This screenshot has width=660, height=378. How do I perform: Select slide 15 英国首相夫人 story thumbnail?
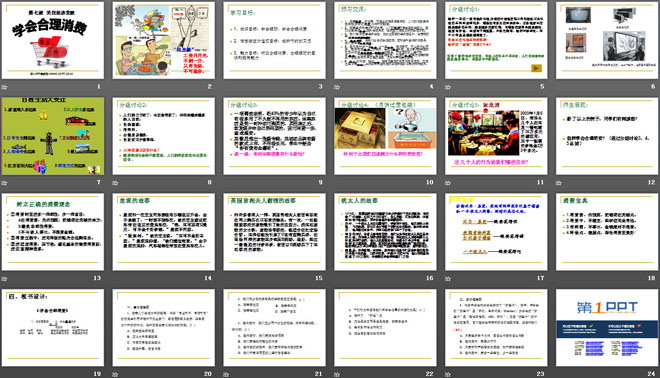point(274,232)
